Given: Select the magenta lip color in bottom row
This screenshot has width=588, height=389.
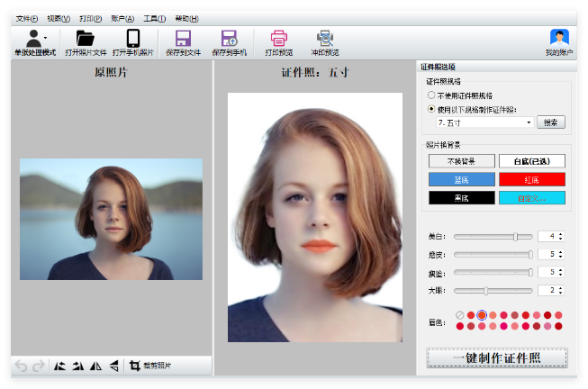Looking at the screenshot, I should point(503,326).
